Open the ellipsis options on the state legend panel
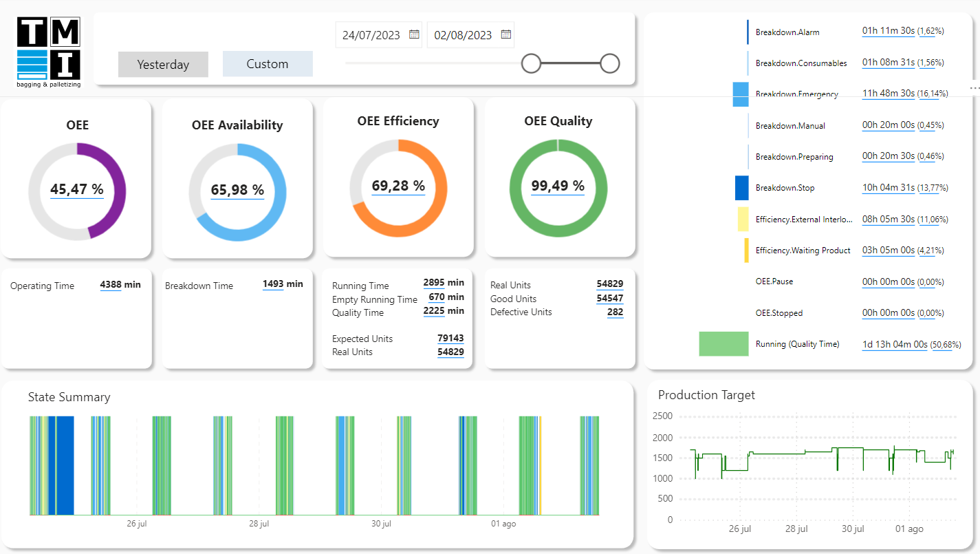Screen dimensions: 980x554 974,88
